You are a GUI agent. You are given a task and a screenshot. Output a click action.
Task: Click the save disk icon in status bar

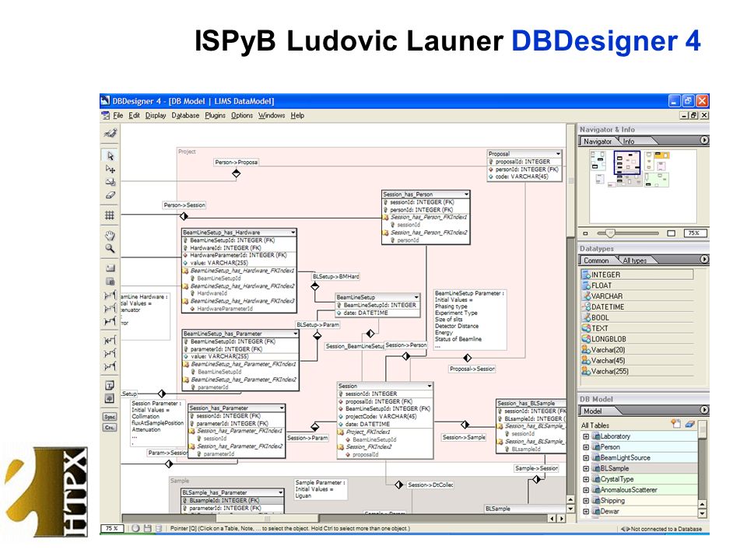click(x=147, y=528)
